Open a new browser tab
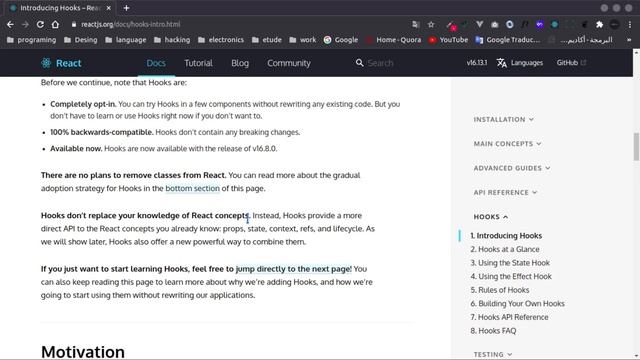The width and height of the screenshot is (640, 360). point(127,8)
